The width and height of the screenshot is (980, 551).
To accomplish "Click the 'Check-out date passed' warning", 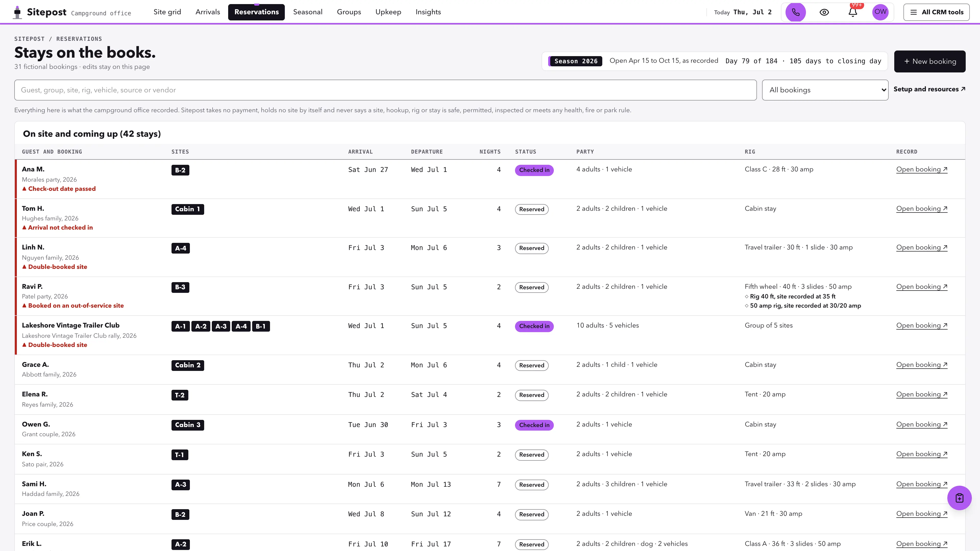I will click(59, 189).
